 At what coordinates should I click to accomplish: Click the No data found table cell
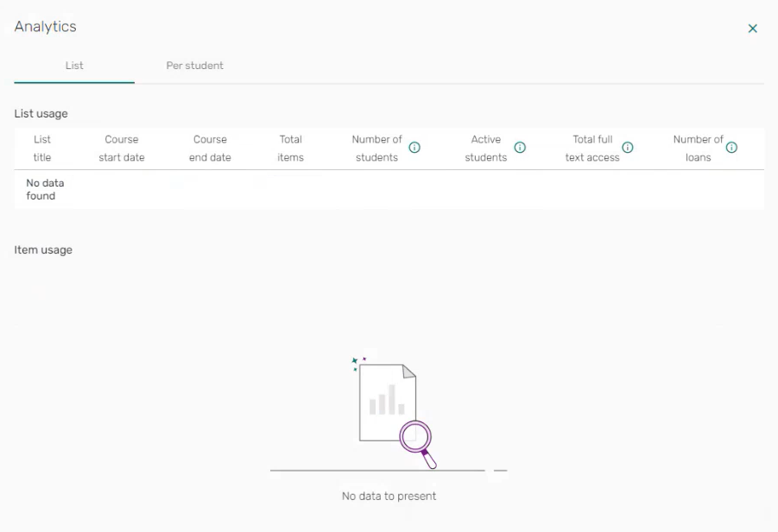pyautogui.click(x=41, y=189)
